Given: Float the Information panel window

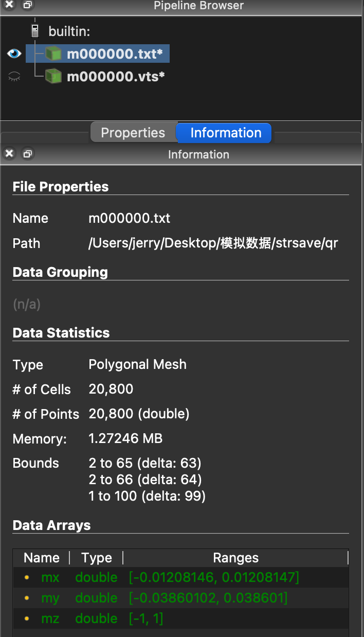Looking at the screenshot, I should [x=28, y=154].
